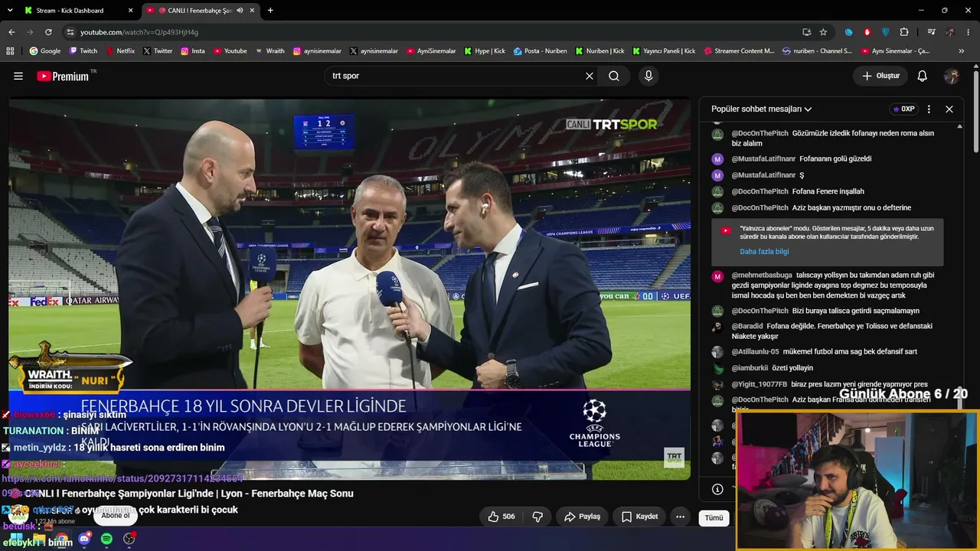The image size is (980, 551).
Task: Close the CANLI Fenerbahçe YouTube tab
Action: point(253,11)
